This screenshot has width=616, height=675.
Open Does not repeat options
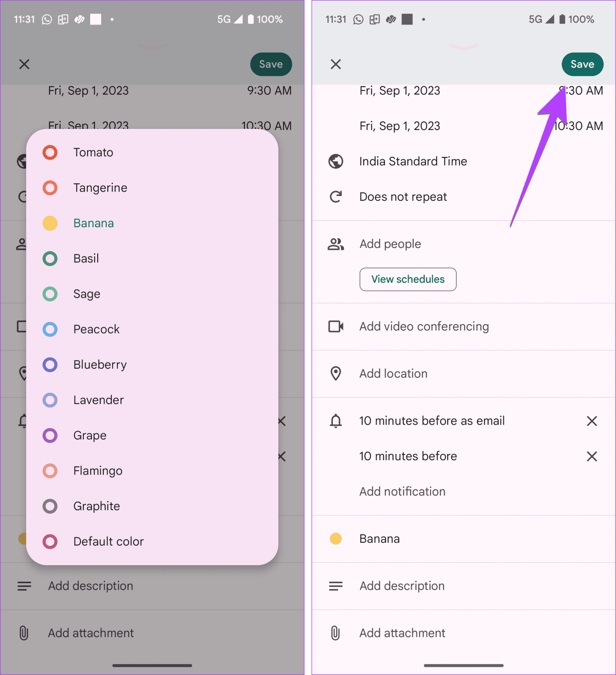tap(403, 196)
